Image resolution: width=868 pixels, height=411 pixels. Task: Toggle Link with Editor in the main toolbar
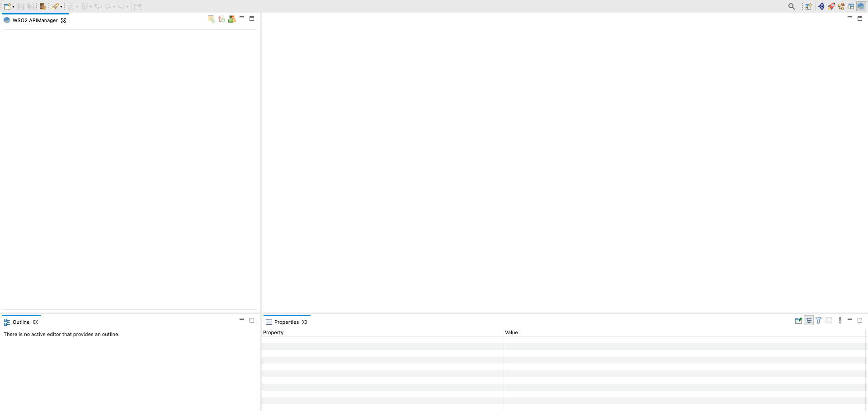[138, 6]
